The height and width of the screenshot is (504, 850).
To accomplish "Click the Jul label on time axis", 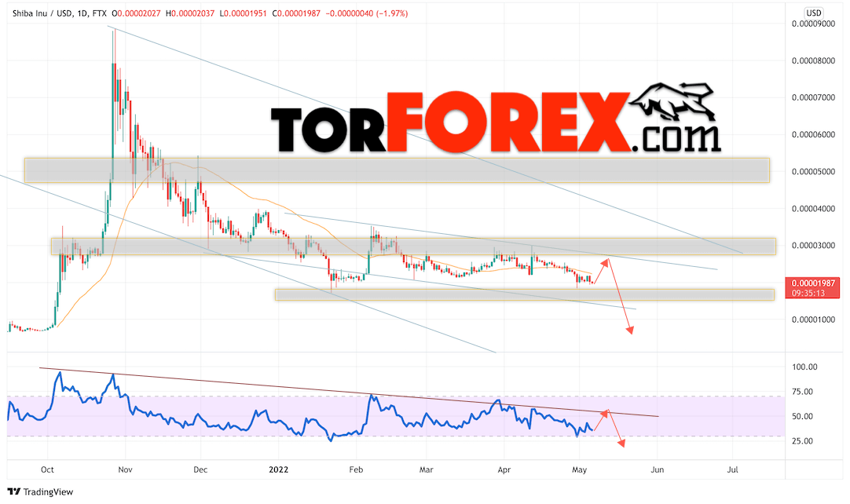I will [732, 469].
